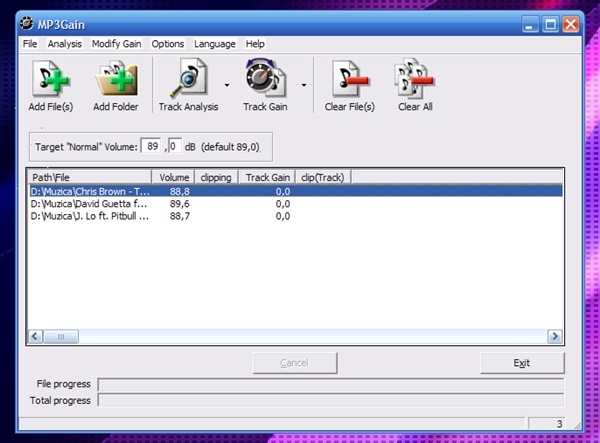
Task: Click the volume value 88,8
Action: pyautogui.click(x=179, y=191)
